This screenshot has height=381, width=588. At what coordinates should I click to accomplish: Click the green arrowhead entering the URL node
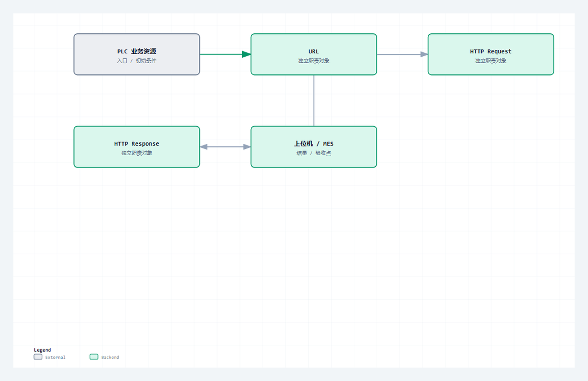tap(246, 54)
